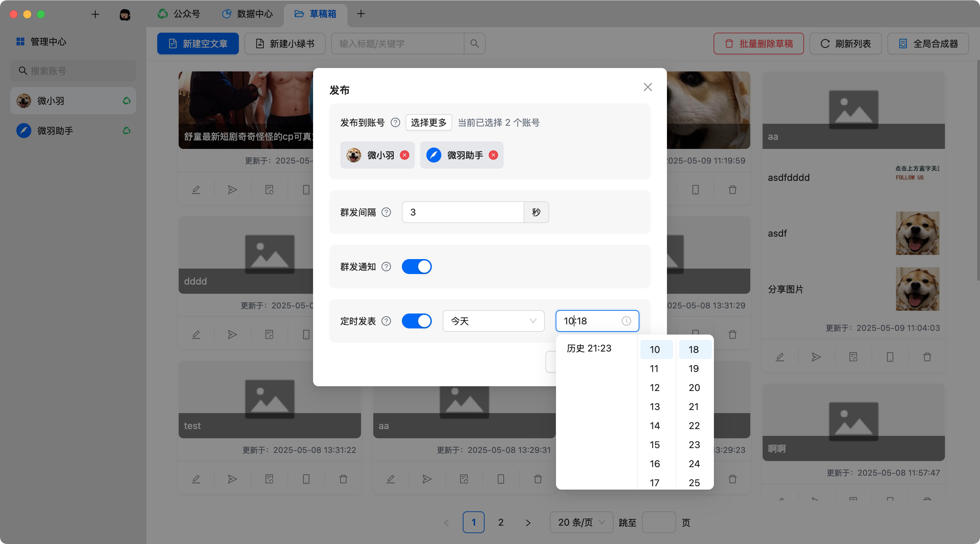Open 管理中心 in sidebar
Viewport: 980px width, 544px height.
(x=42, y=41)
